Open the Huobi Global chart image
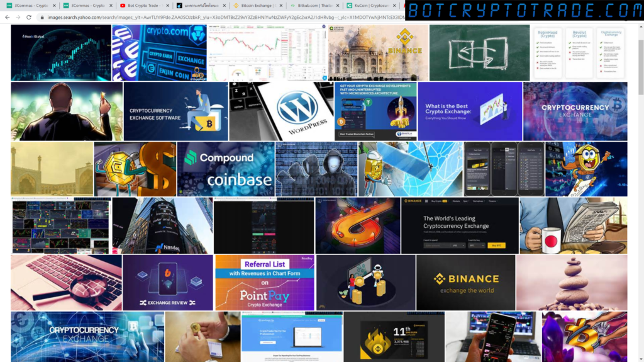The image size is (644, 362). 61,53
